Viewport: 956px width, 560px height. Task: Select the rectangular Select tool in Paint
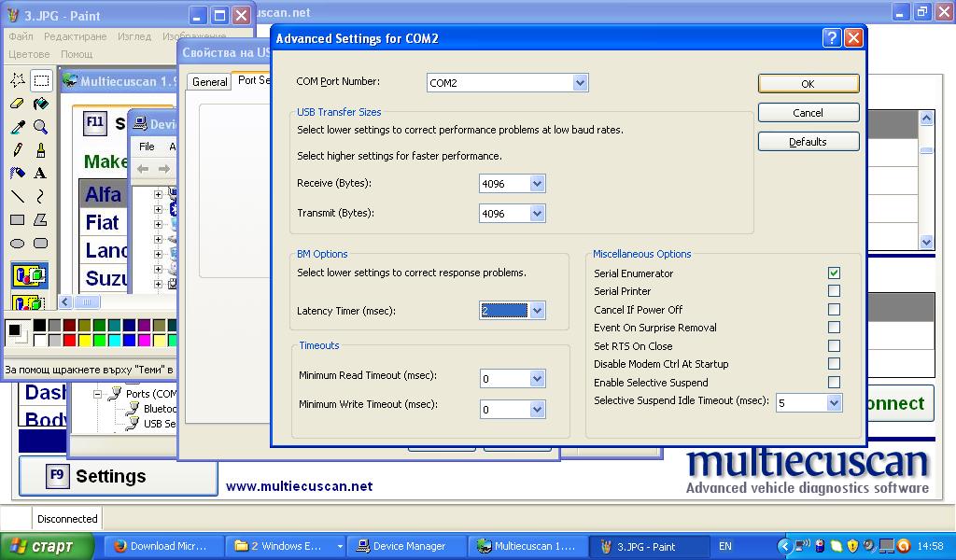(41, 80)
